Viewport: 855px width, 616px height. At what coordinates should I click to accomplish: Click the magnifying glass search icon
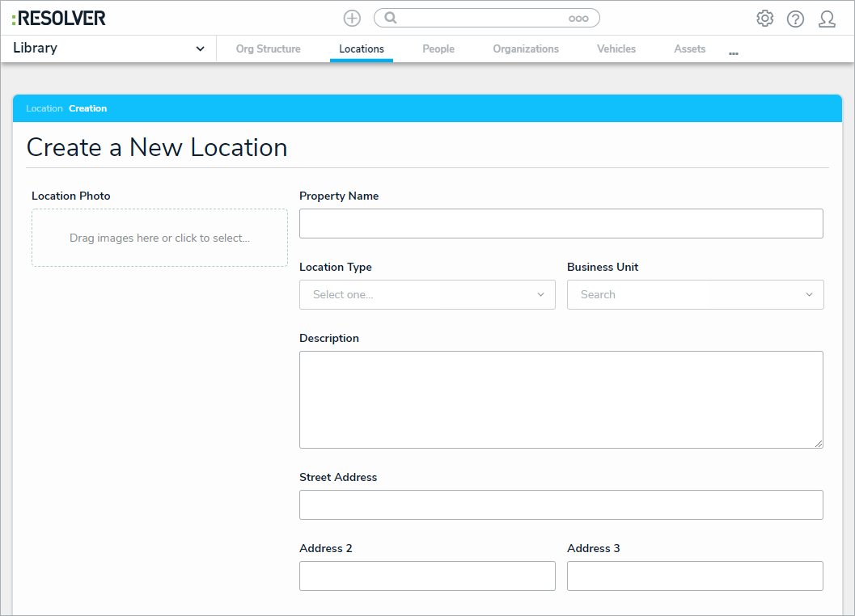pyautogui.click(x=391, y=18)
